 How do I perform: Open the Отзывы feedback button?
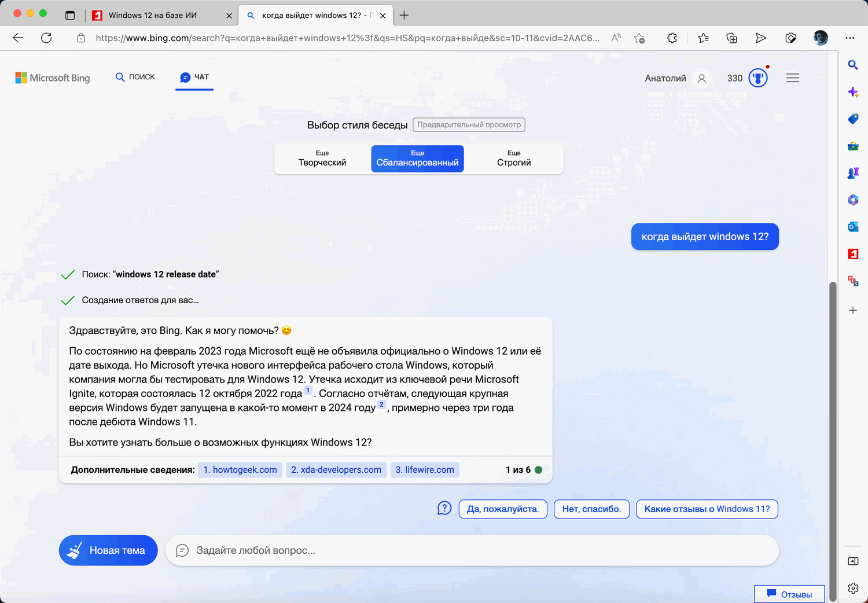click(789, 594)
